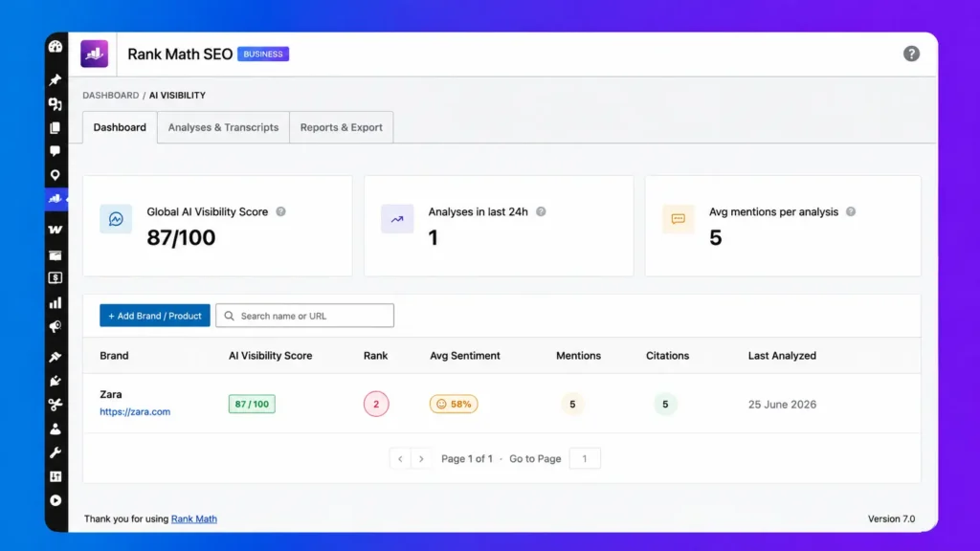980x551 pixels.
Task: Open Comments speech bubble sidebar icon
Action: [x=56, y=151]
